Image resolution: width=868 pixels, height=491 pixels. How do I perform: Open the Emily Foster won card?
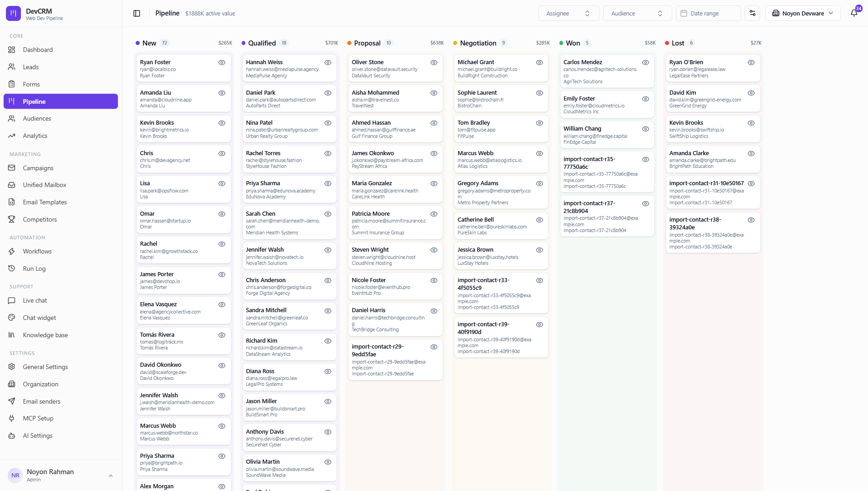click(607, 105)
